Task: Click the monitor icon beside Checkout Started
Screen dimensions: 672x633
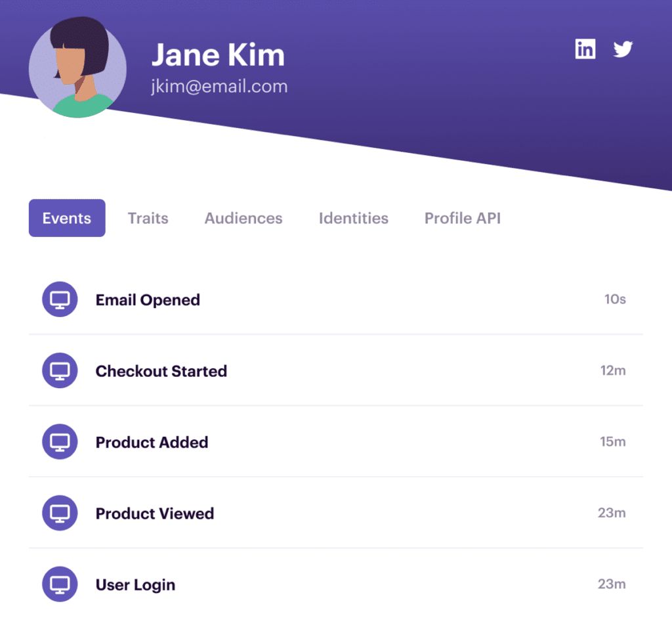Action: coord(60,370)
